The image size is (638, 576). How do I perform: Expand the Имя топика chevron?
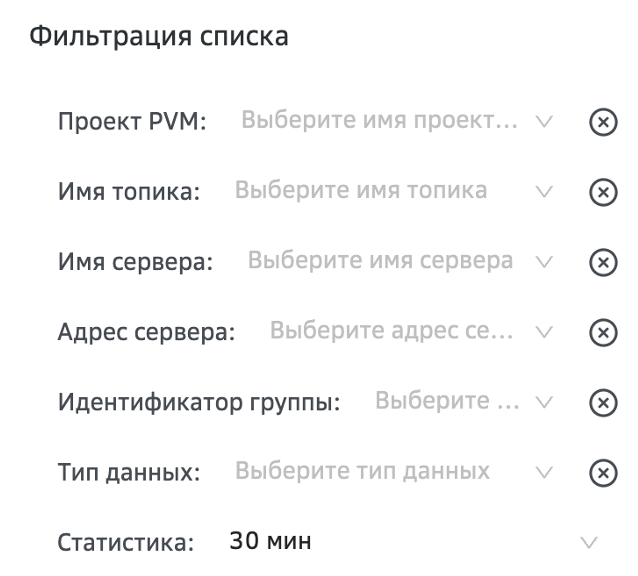point(544,192)
